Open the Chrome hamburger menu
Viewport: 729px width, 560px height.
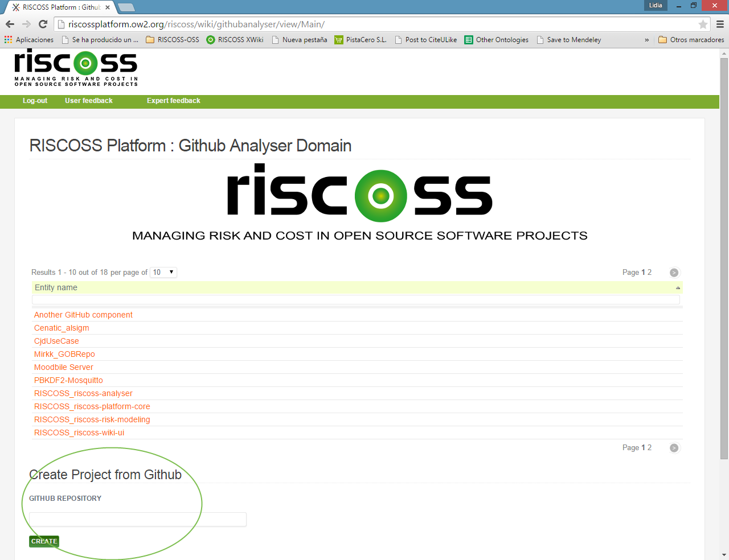pos(720,24)
